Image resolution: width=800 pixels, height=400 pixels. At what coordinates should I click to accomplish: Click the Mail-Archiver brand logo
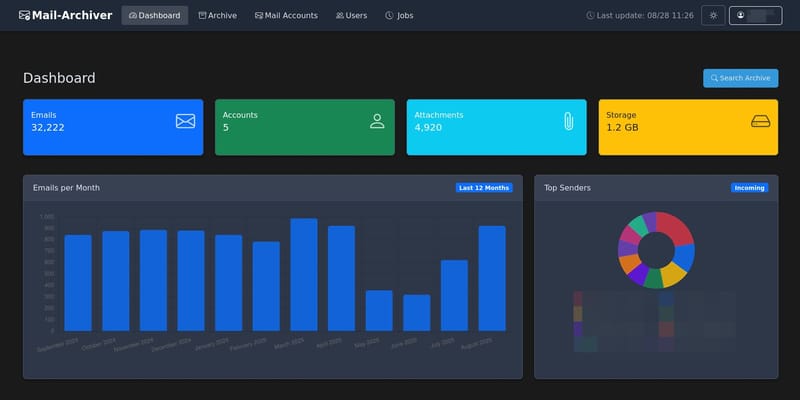[x=65, y=15]
